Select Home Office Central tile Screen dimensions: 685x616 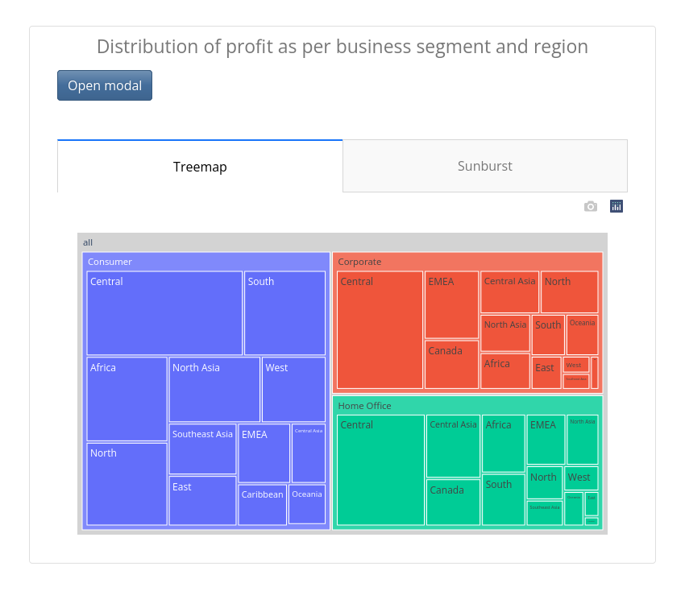pyautogui.click(x=380, y=469)
